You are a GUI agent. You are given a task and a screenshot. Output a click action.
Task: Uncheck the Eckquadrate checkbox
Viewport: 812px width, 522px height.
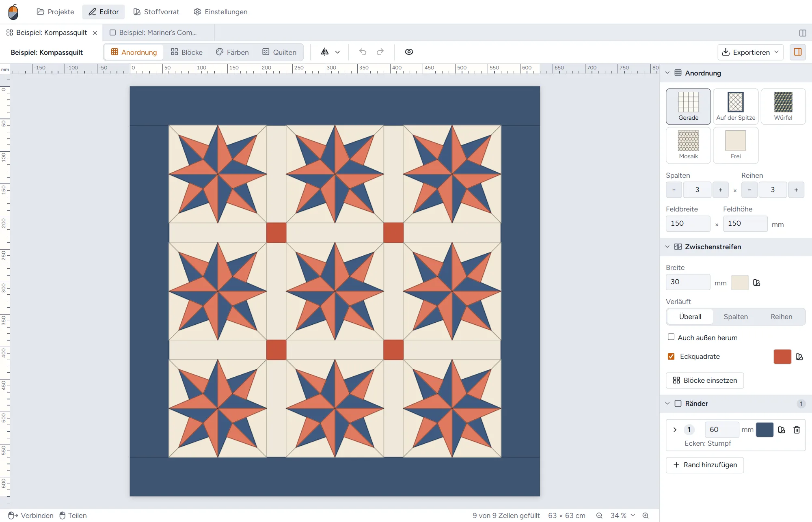tap(671, 356)
